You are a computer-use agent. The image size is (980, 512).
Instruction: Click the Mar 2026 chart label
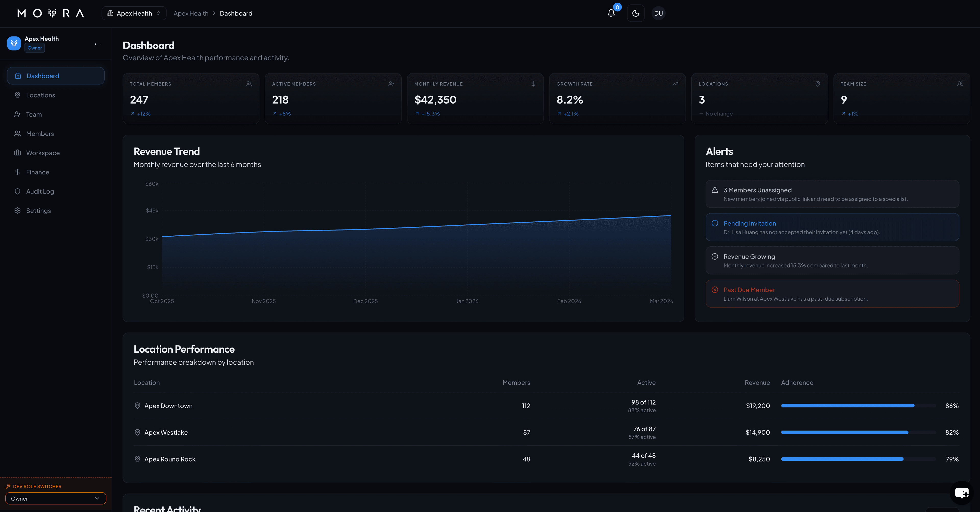pos(661,301)
